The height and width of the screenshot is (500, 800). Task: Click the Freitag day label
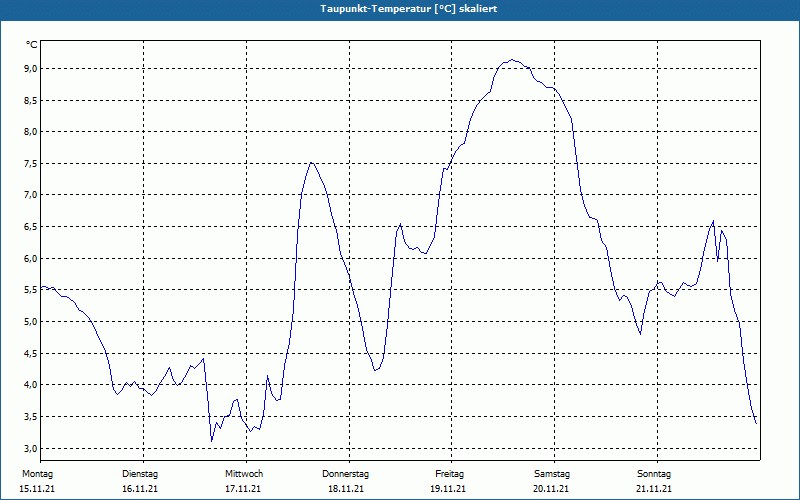tap(449, 474)
